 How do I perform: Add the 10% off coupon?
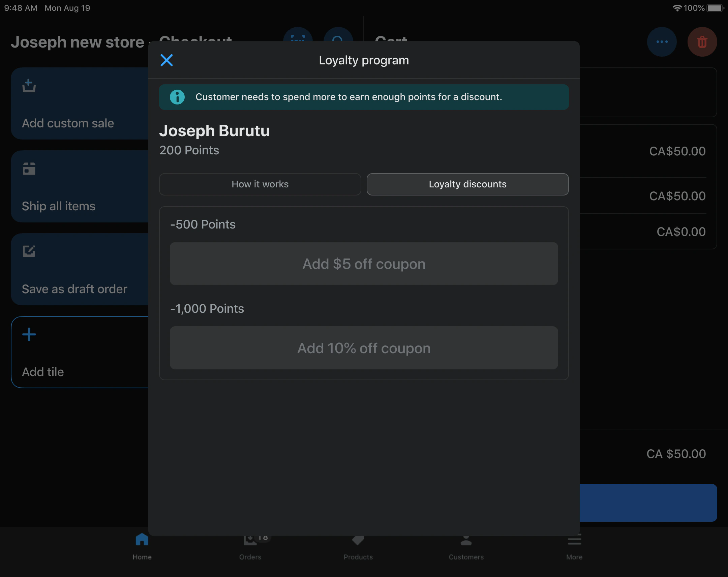click(x=364, y=348)
